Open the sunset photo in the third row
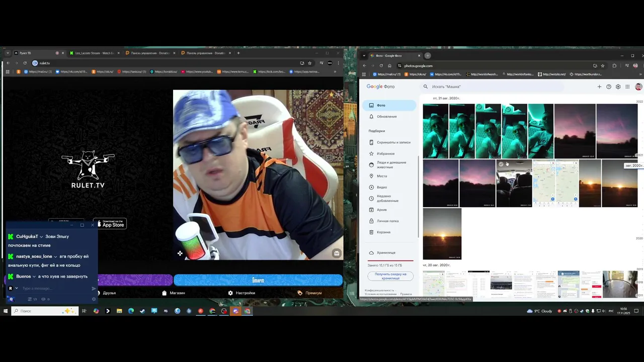 [x=442, y=234]
